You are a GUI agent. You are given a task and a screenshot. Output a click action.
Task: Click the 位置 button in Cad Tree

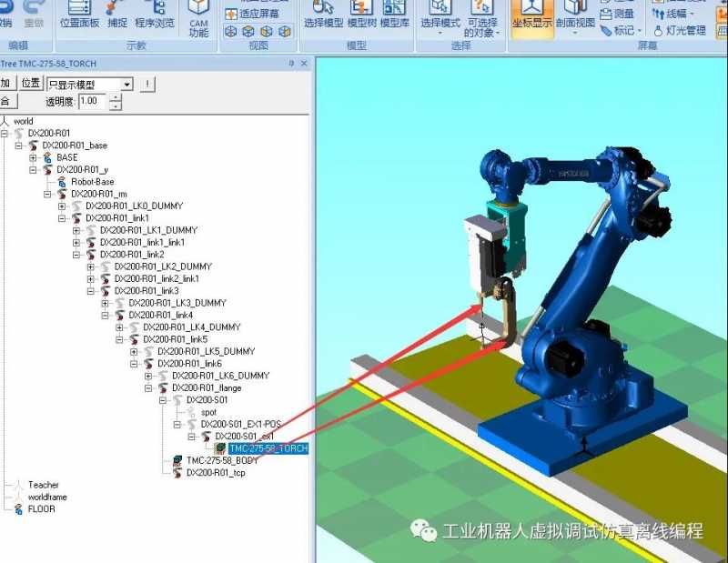(x=31, y=84)
